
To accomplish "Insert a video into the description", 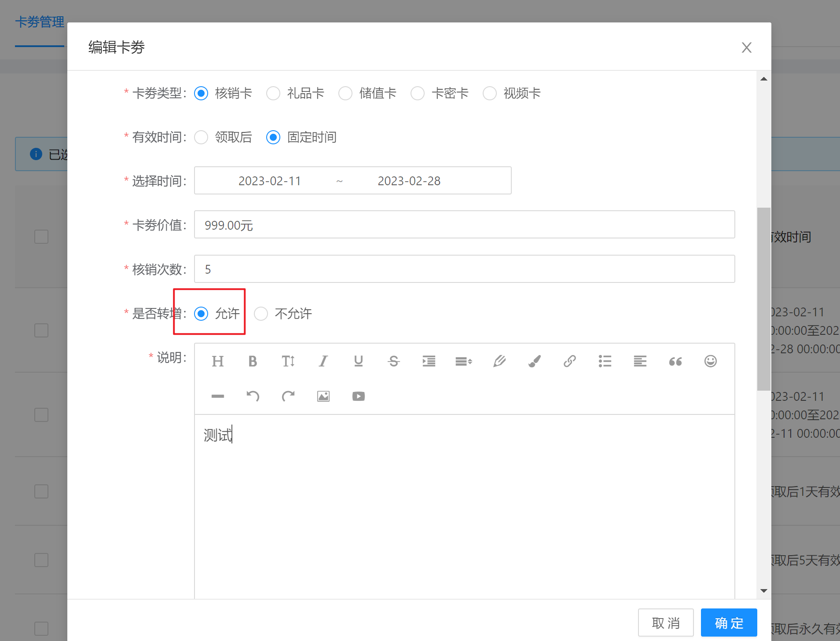I will click(358, 396).
